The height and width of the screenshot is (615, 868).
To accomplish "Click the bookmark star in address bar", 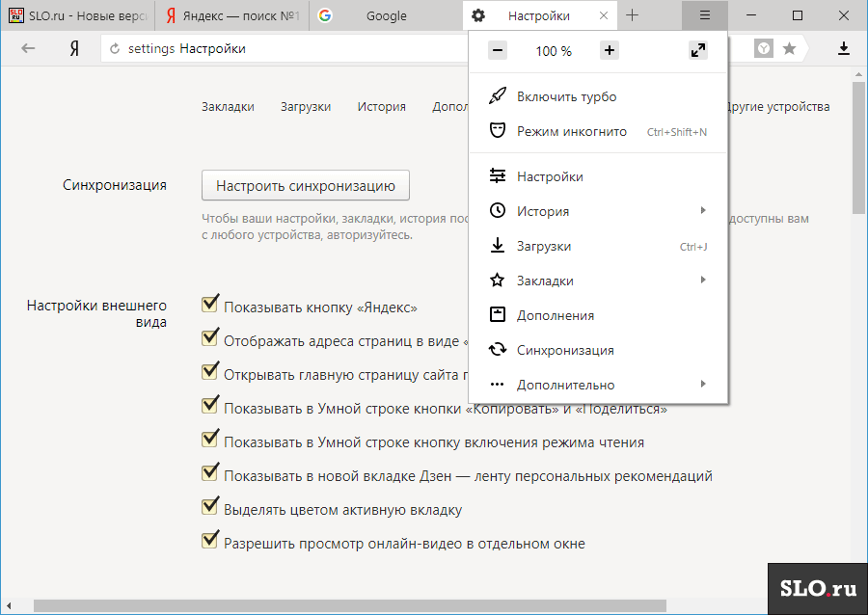I will click(x=789, y=48).
